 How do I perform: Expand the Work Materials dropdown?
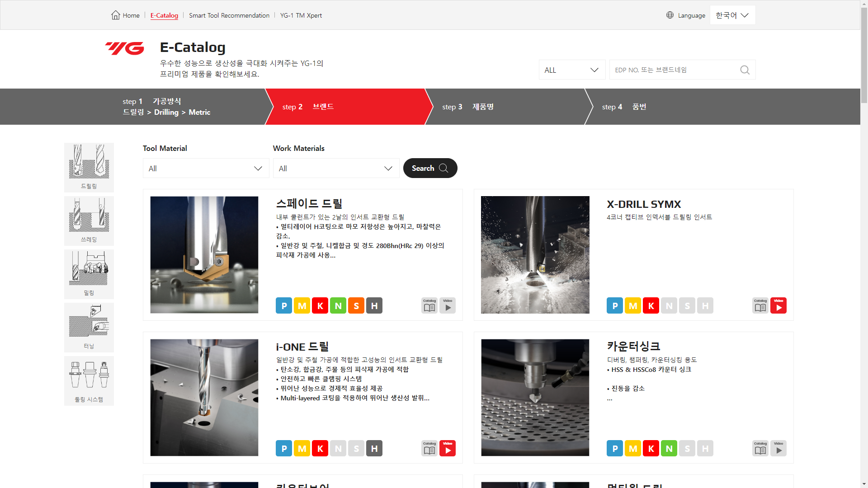tap(336, 168)
